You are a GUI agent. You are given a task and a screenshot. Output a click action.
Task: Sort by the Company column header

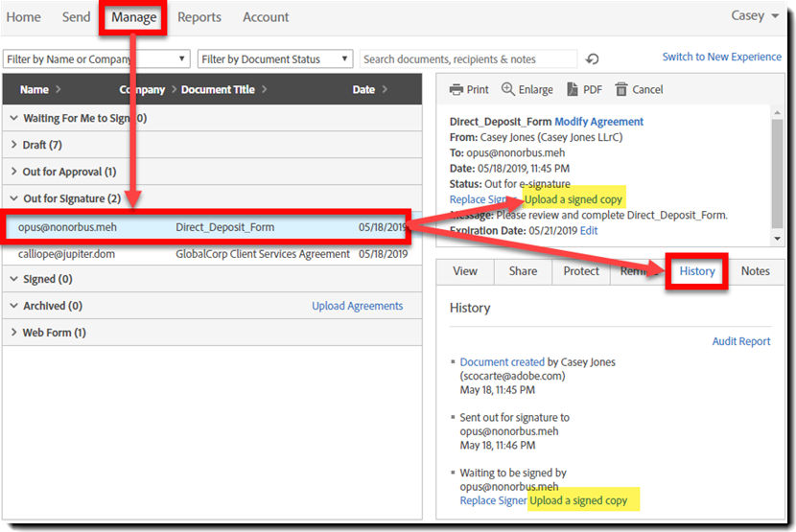[142, 89]
